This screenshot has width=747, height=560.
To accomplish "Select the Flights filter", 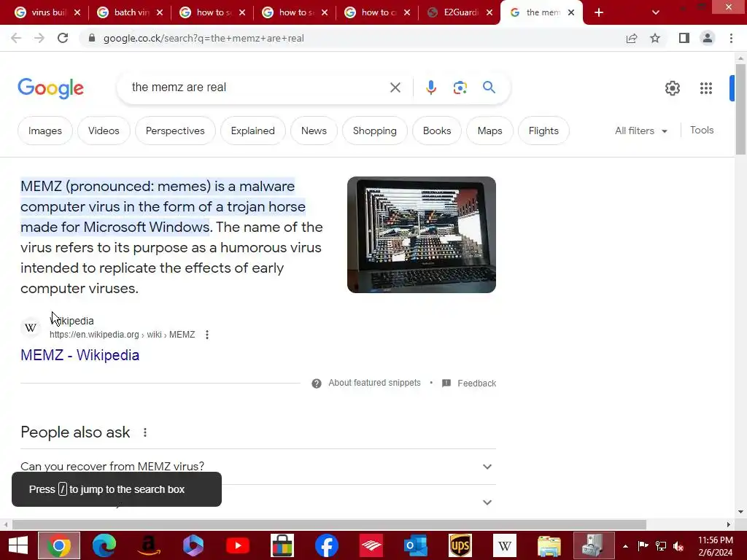I will pos(543,131).
